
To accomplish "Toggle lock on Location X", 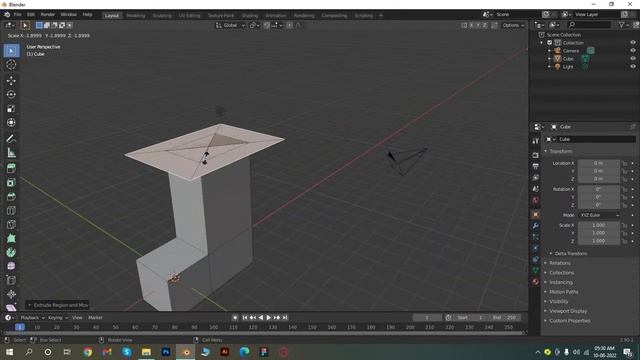I will [624, 163].
